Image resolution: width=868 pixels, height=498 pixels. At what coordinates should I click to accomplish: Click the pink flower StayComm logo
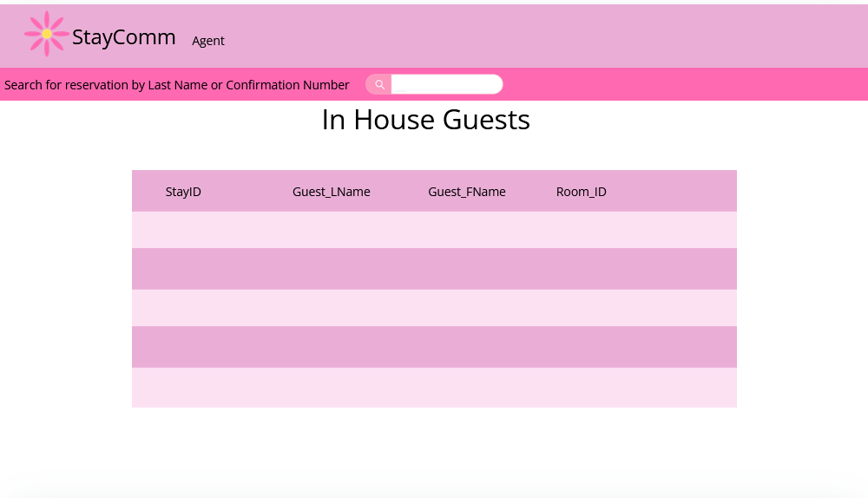click(47, 34)
